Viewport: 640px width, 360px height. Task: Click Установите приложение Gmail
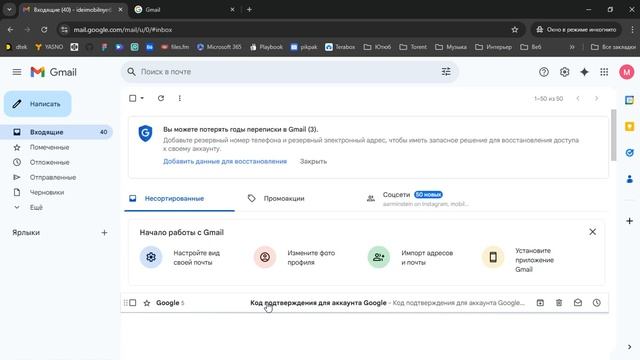[518, 260]
